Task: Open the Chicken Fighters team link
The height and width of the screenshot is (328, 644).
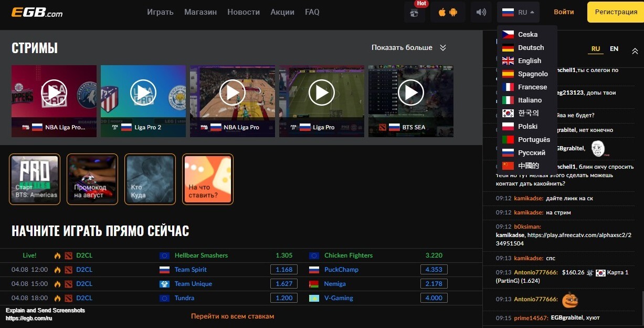Action: (349, 255)
